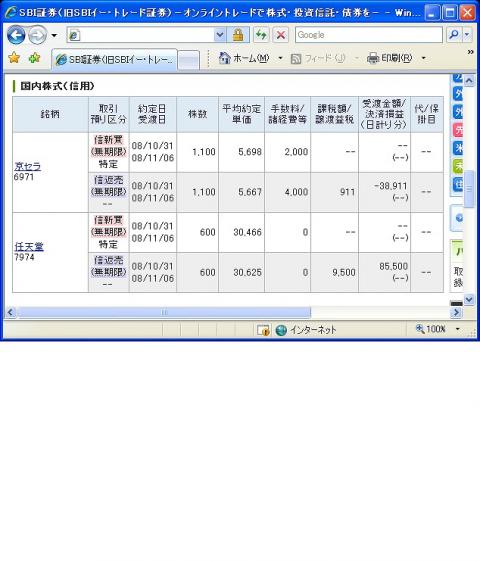Click the -38,911 settlement value

[x=391, y=186]
